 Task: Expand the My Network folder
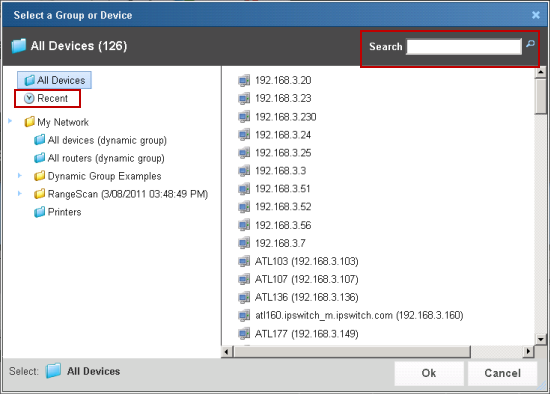[10, 121]
